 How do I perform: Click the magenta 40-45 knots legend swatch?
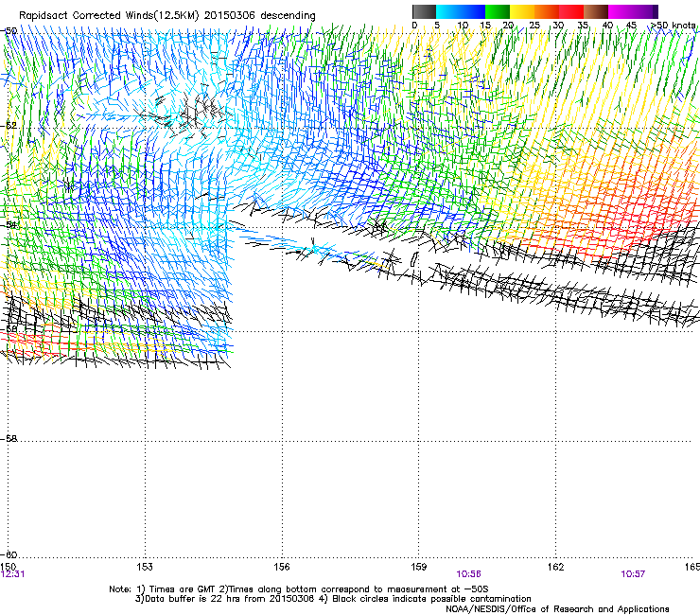click(621, 11)
